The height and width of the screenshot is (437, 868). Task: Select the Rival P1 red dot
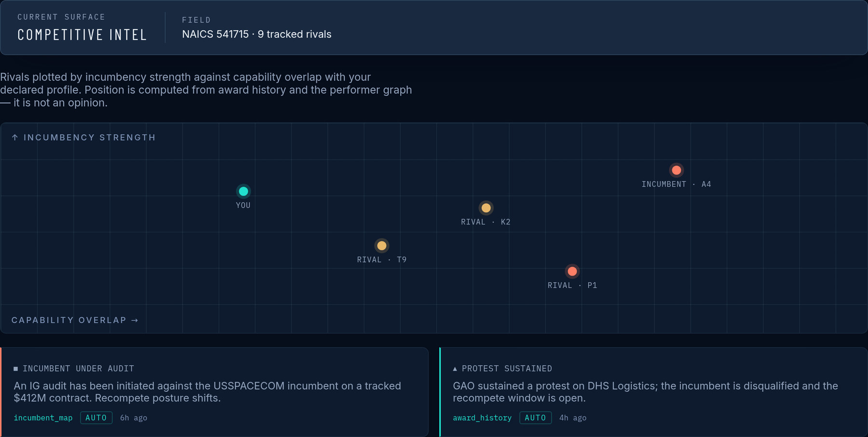pos(572,271)
